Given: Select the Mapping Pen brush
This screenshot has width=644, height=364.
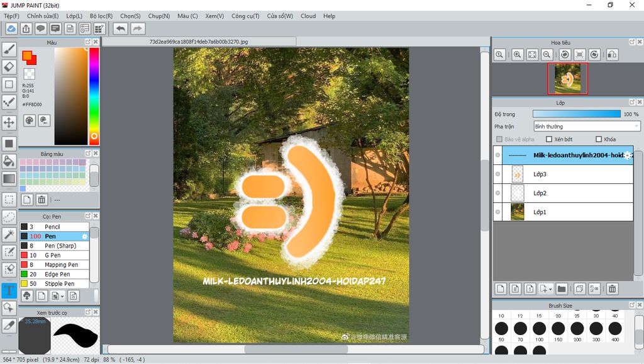Looking at the screenshot, I should (54, 264).
